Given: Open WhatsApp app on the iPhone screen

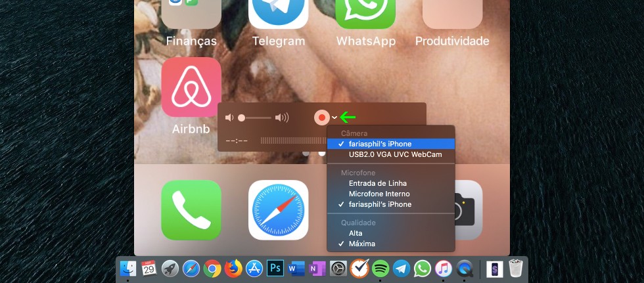Looking at the screenshot, I should coord(365,14).
